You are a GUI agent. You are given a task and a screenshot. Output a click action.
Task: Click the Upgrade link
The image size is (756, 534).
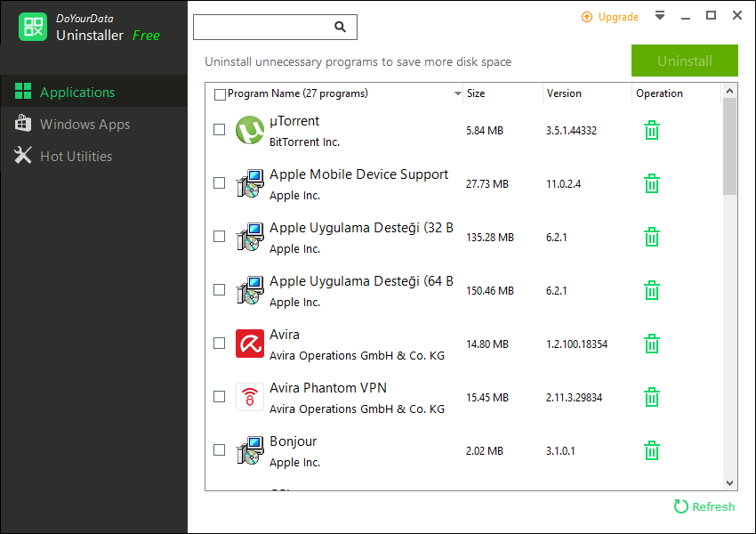(618, 18)
